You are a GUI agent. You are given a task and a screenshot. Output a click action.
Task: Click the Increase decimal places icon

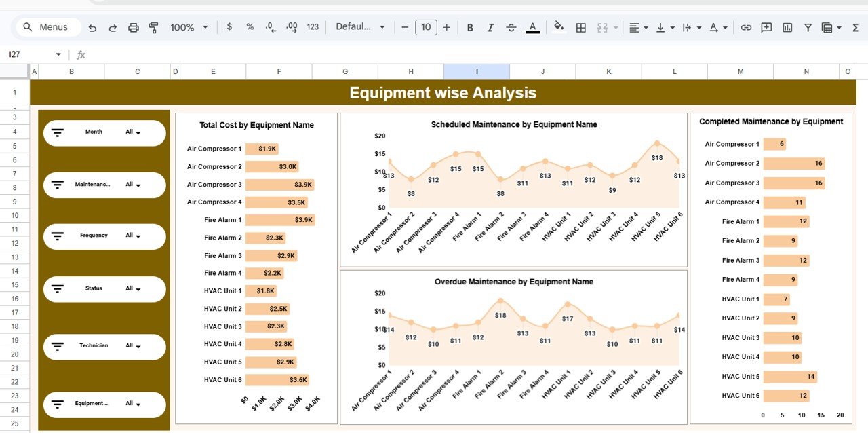pos(292,27)
